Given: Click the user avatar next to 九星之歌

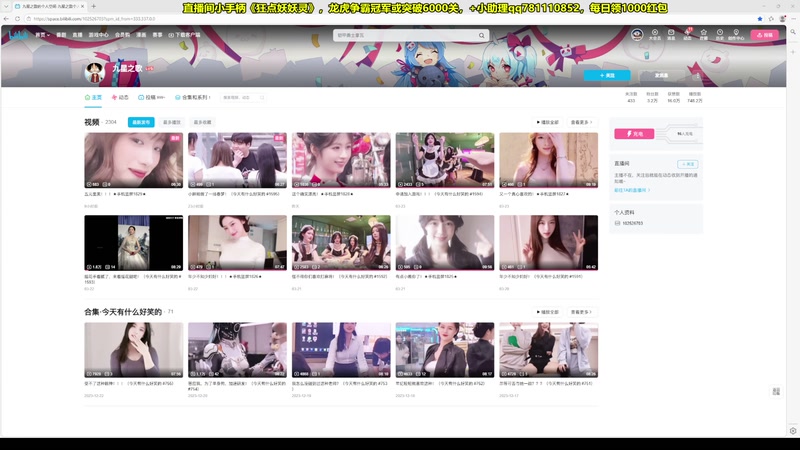Looking at the screenshot, I should pos(96,71).
